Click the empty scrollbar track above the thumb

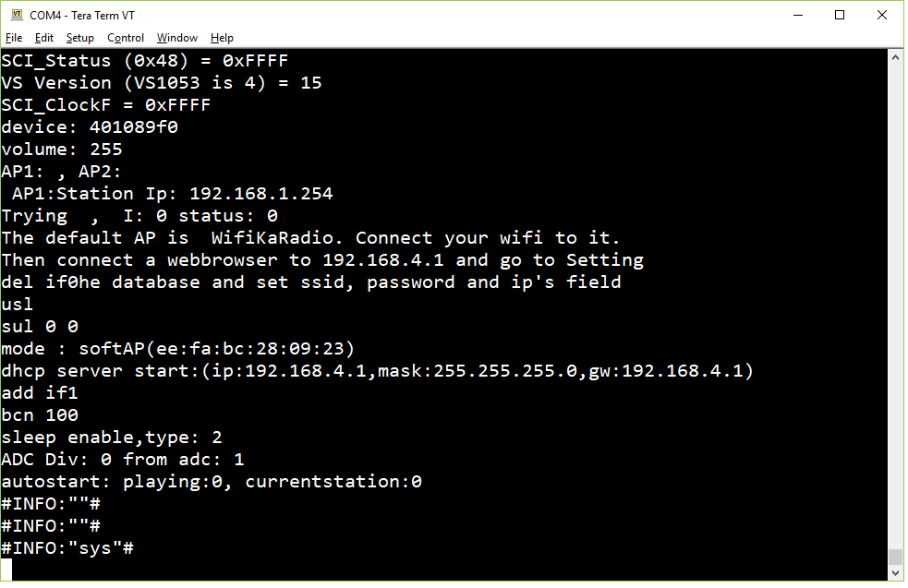pyautogui.click(x=895, y=306)
